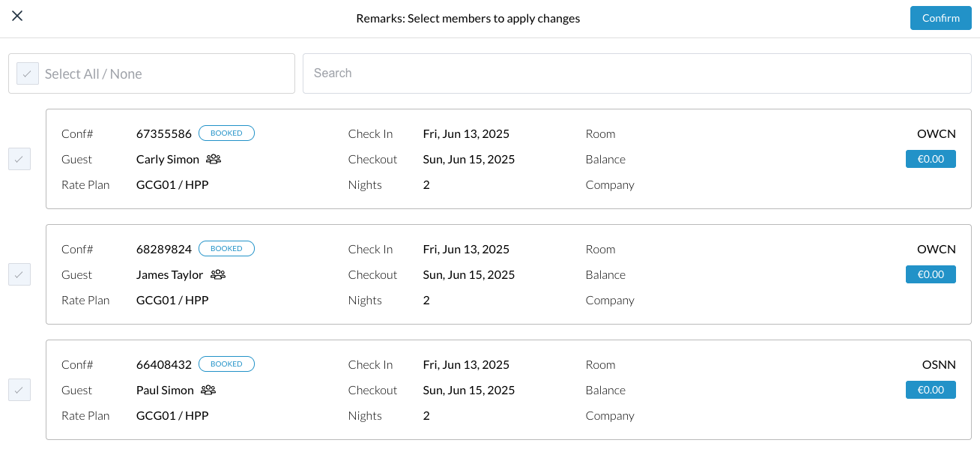This screenshot has height=464, width=980.
Task: Toggle the Select All / None checkbox
Action: click(27, 73)
